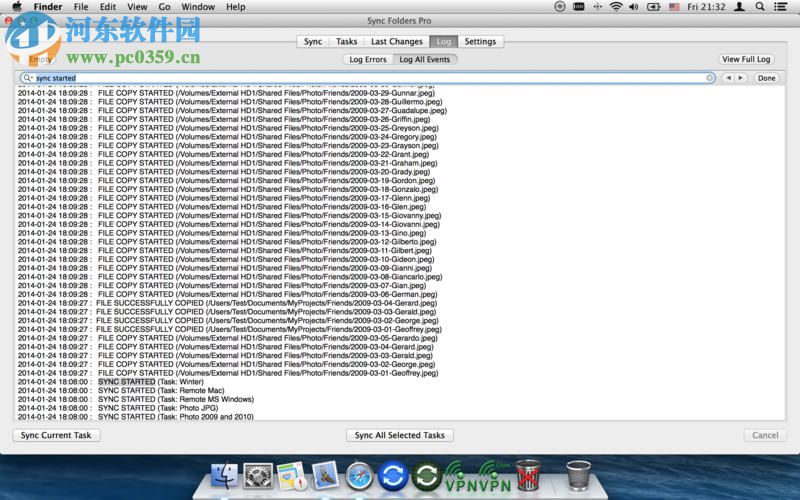Viewport: 800px width, 500px height.
Task: Open Spotlight search magnifier
Action: [x=760, y=7]
